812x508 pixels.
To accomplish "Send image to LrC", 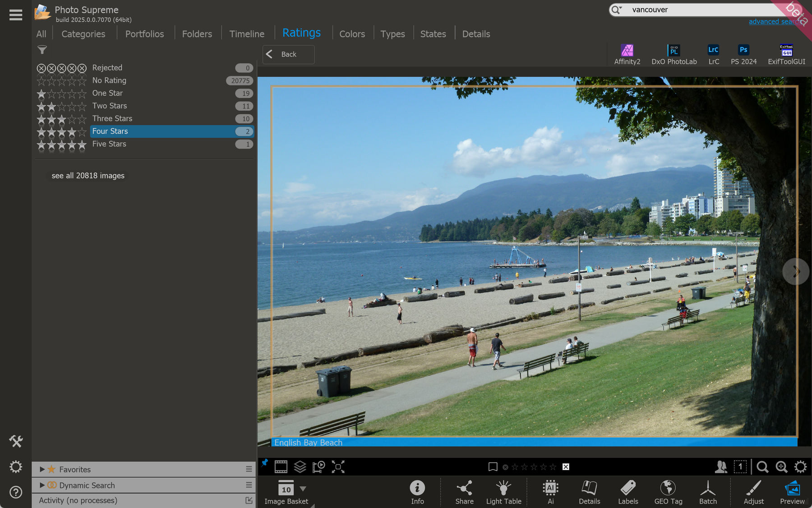I will click(x=714, y=54).
